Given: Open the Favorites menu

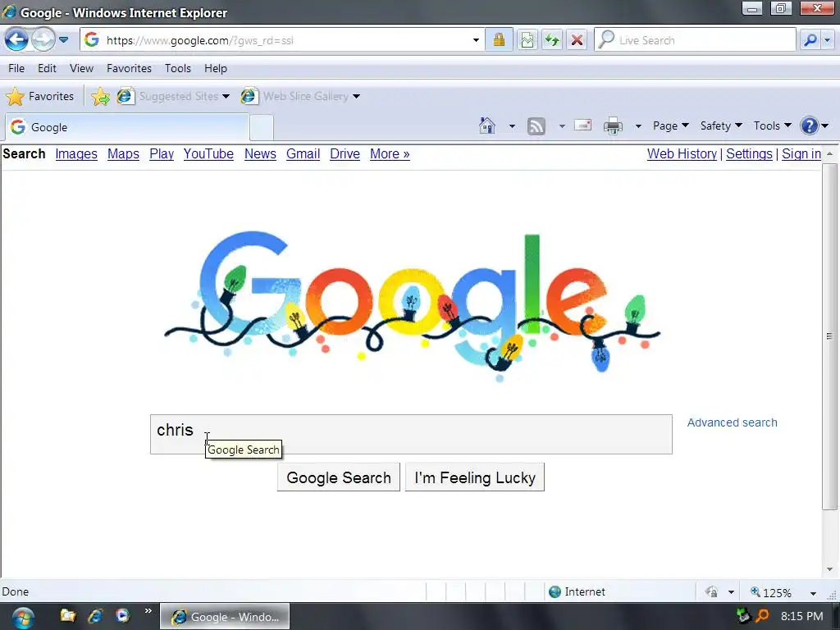Looking at the screenshot, I should click(x=129, y=69).
